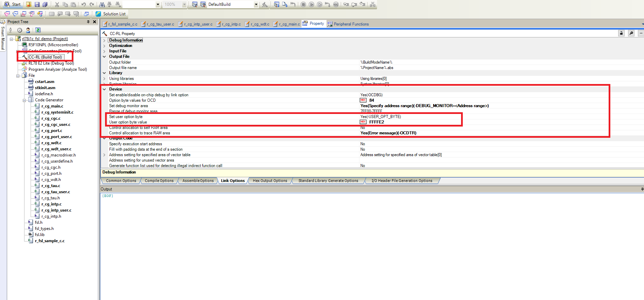The height and width of the screenshot is (300, 644).
Task: Click the Go/run program toolbar icon
Action: click(311, 4)
